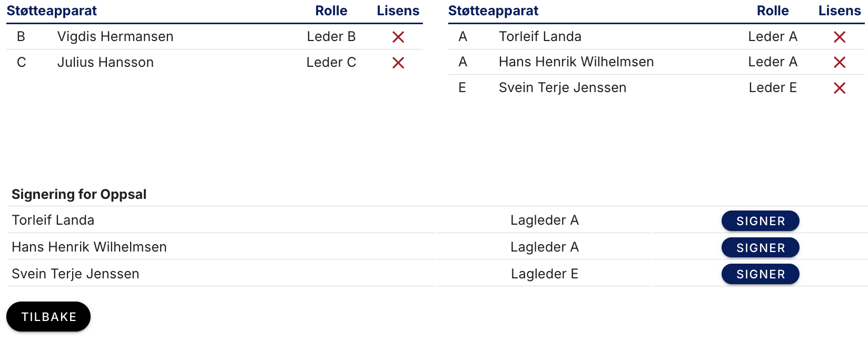Click the Signering for Oppsal heading
This screenshot has height=341, width=868.
(x=79, y=194)
